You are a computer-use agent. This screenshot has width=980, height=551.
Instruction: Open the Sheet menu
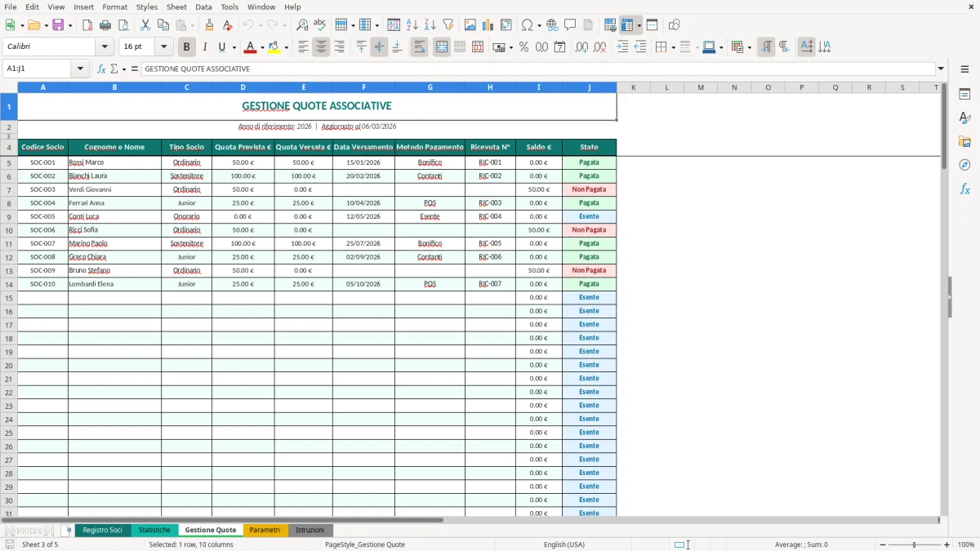tap(176, 7)
